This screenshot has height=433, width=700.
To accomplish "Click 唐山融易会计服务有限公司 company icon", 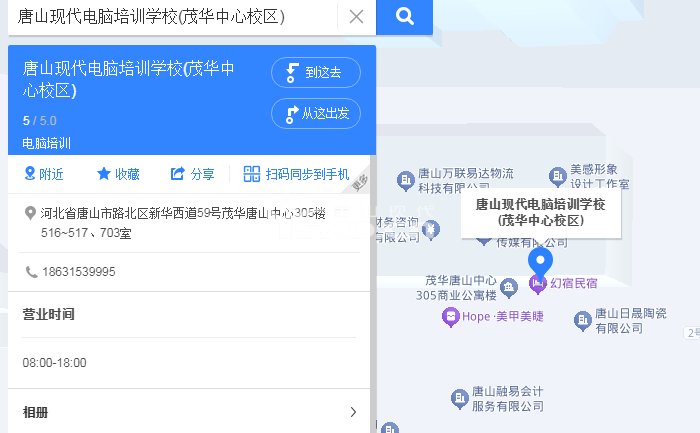I will click(x=459, y=398).
